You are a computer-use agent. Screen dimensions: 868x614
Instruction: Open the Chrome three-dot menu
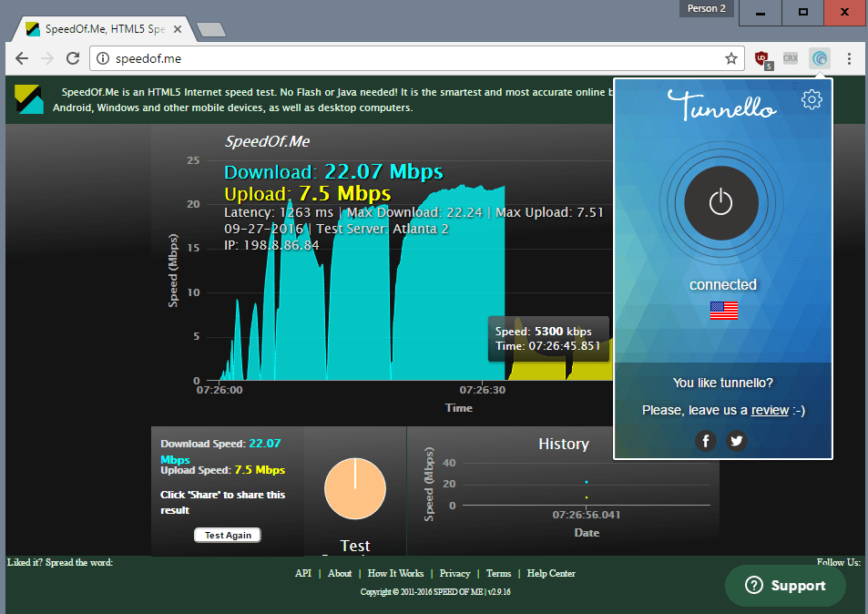(x=849, y=58)
